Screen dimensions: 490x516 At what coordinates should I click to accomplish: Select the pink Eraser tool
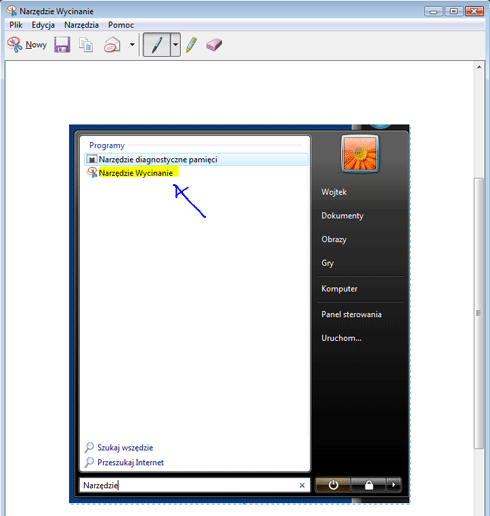tap(214, 45)
